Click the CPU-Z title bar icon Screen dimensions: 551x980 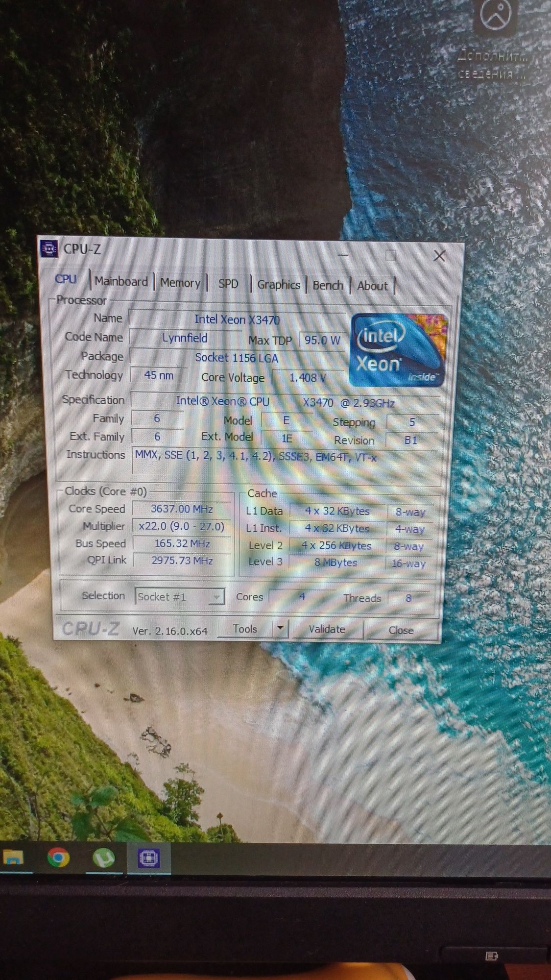[x=48, y=249]
